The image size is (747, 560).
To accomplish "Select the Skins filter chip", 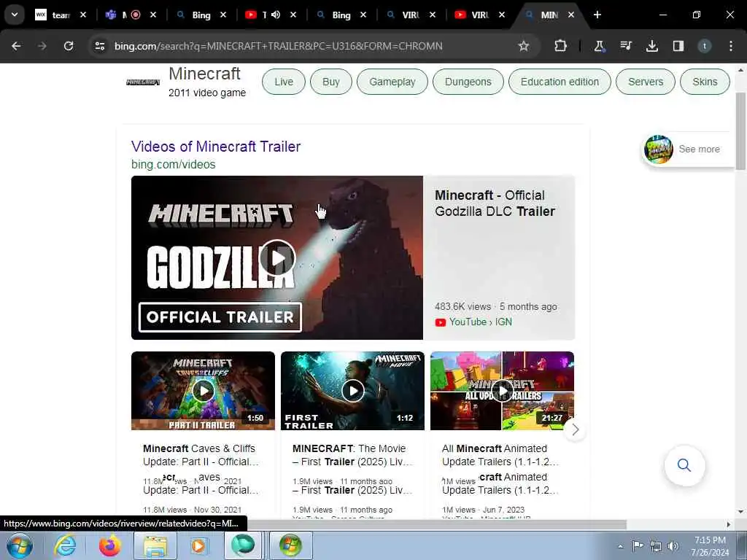I will (x=705, y=82).
